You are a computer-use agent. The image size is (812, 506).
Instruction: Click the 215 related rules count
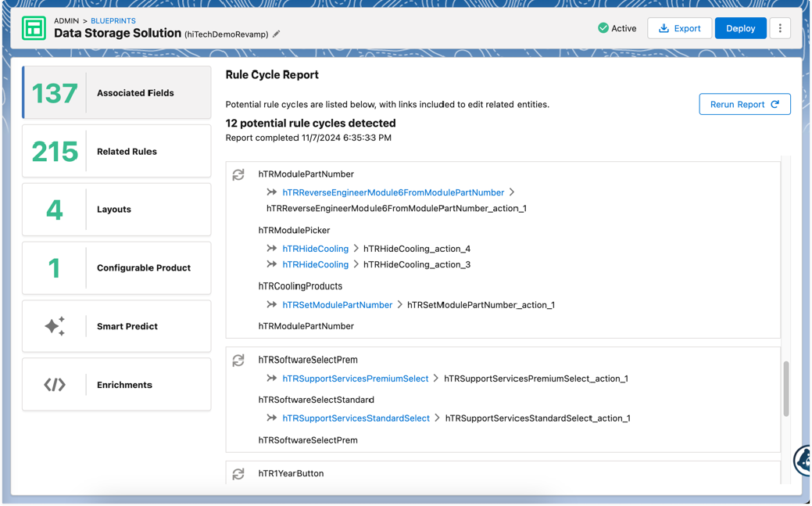55,152
